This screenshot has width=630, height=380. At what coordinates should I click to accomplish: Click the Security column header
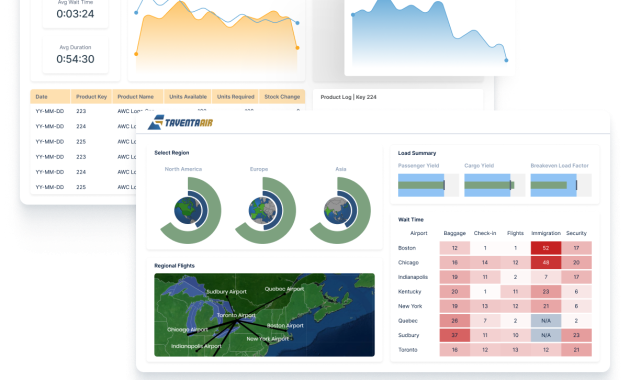click(x=577, y=233)
